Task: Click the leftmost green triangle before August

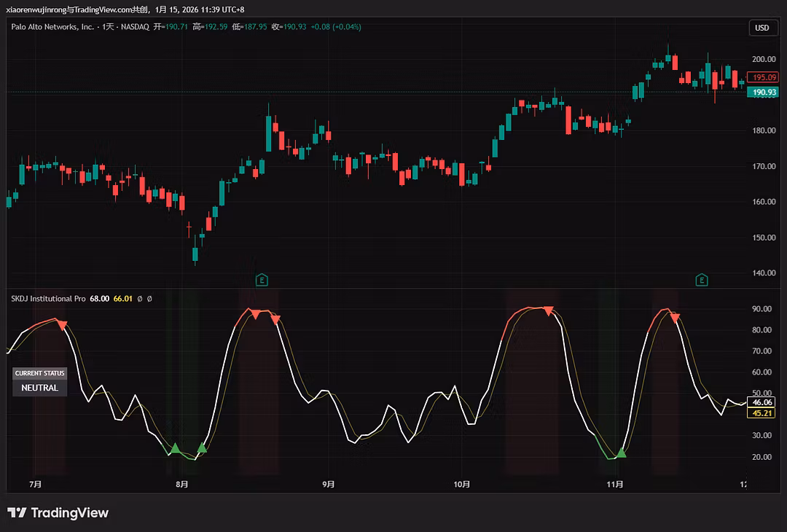Action: coord(175,448)
